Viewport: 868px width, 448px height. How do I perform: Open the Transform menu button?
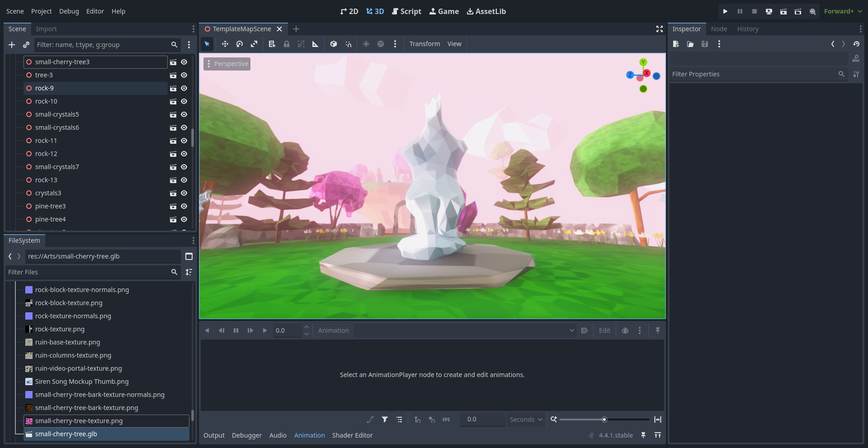pyautogui.click(x=425, y=44)
